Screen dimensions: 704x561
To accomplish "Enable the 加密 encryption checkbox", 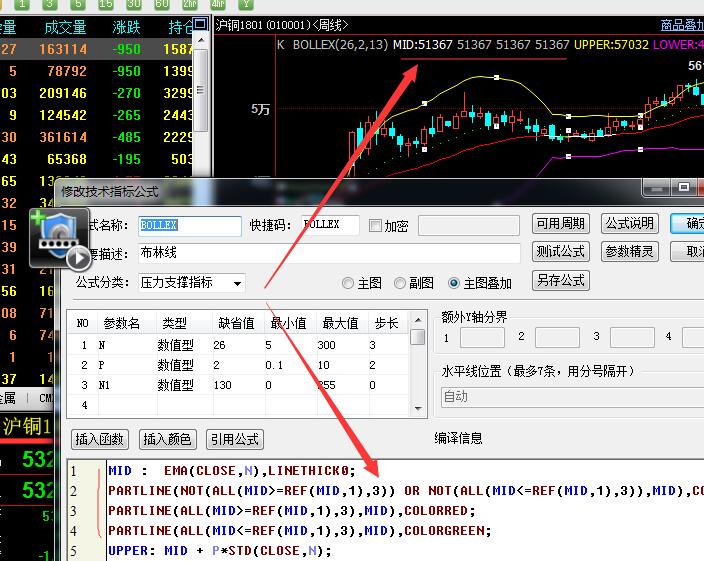I will (376, 226).
